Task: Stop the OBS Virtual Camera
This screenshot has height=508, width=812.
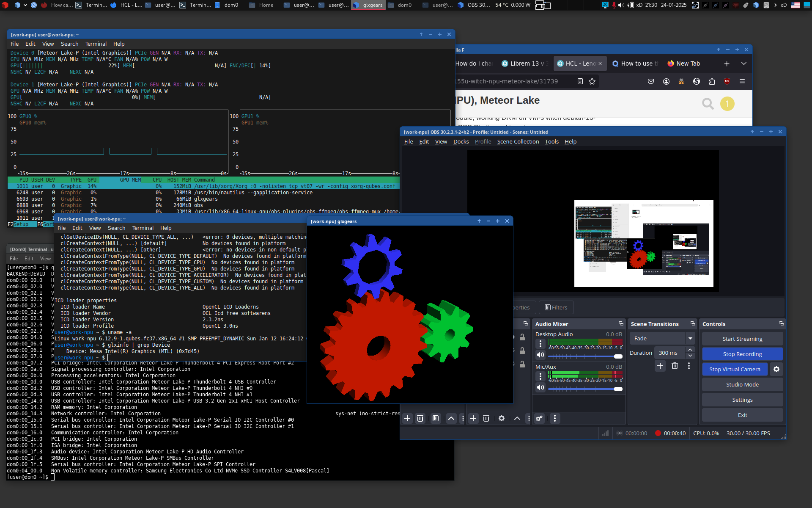Action: [x=735, y=369]
